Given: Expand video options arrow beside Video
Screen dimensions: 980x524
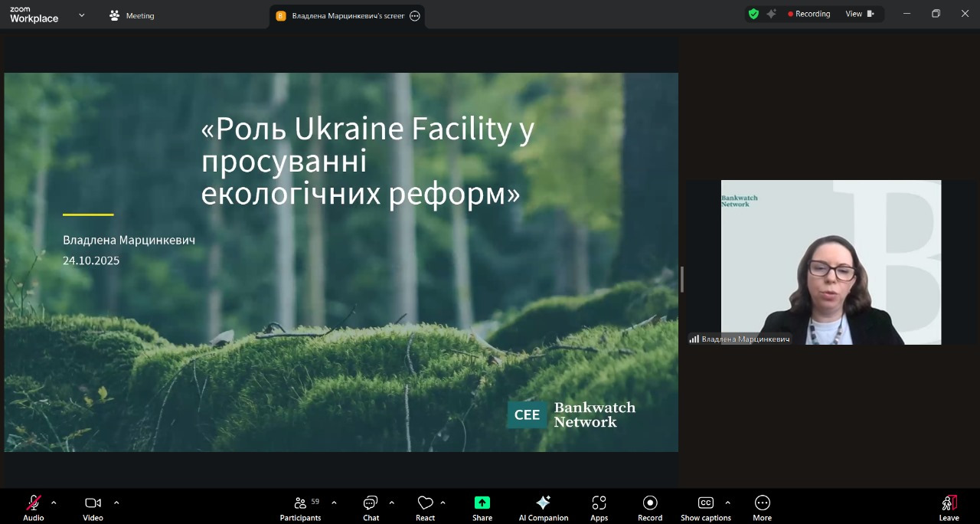Looking at the screenshot, I should [116, 503].
